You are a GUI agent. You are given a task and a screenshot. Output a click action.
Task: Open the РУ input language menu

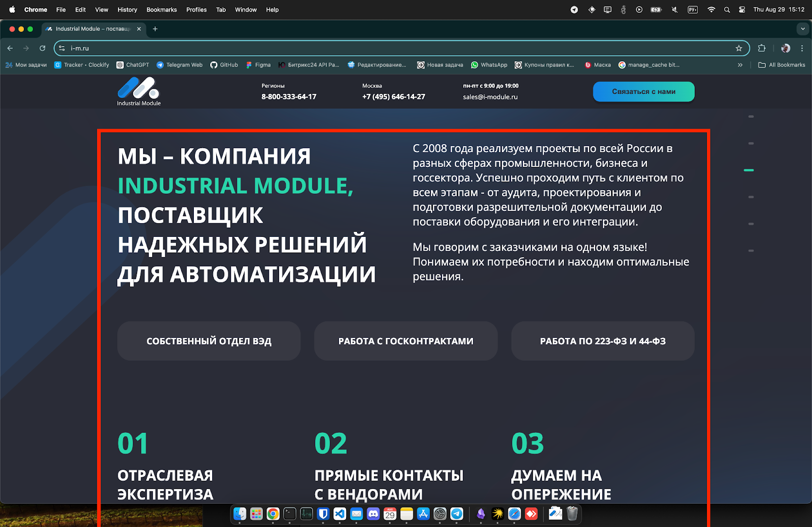click(693, 10)
